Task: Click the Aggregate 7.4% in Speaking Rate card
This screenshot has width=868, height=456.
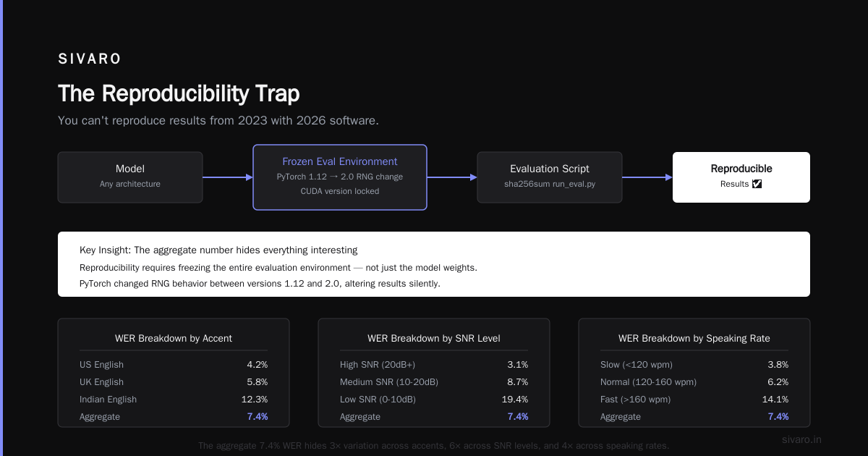Action: point(778,417)
